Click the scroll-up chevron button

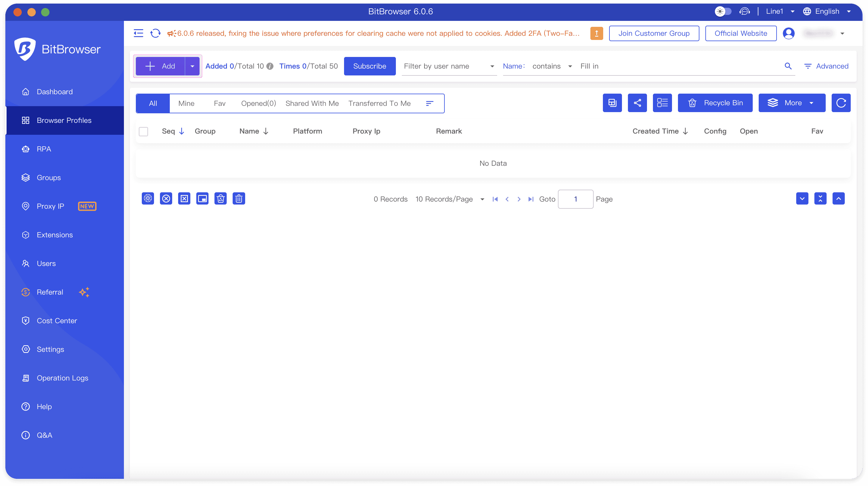pos(838,199)
